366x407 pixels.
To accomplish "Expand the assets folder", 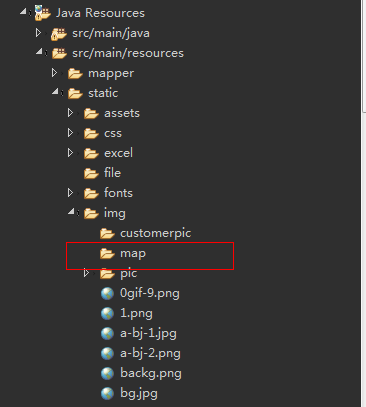I will tap(70, 113).
